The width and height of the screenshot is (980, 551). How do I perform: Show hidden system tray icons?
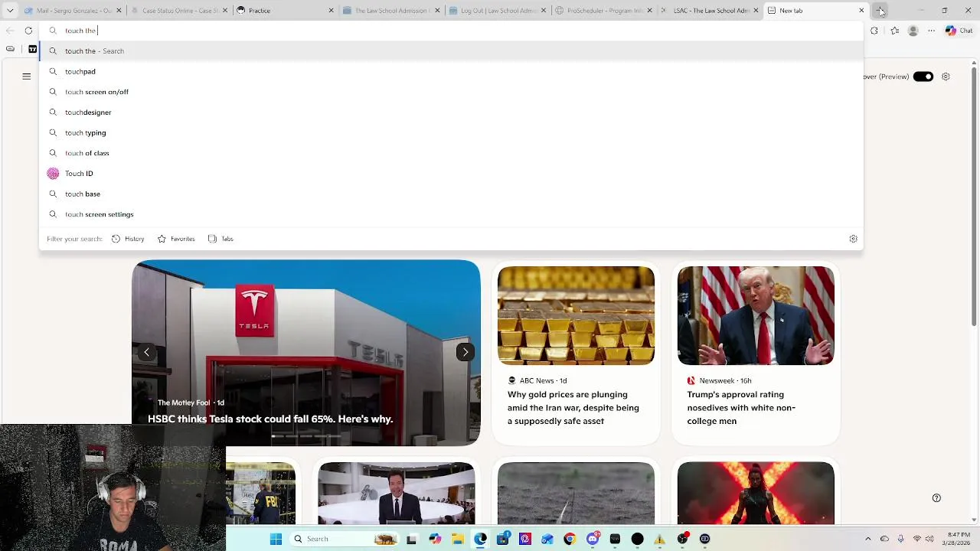pyautogui.click(x=867, y=539)
